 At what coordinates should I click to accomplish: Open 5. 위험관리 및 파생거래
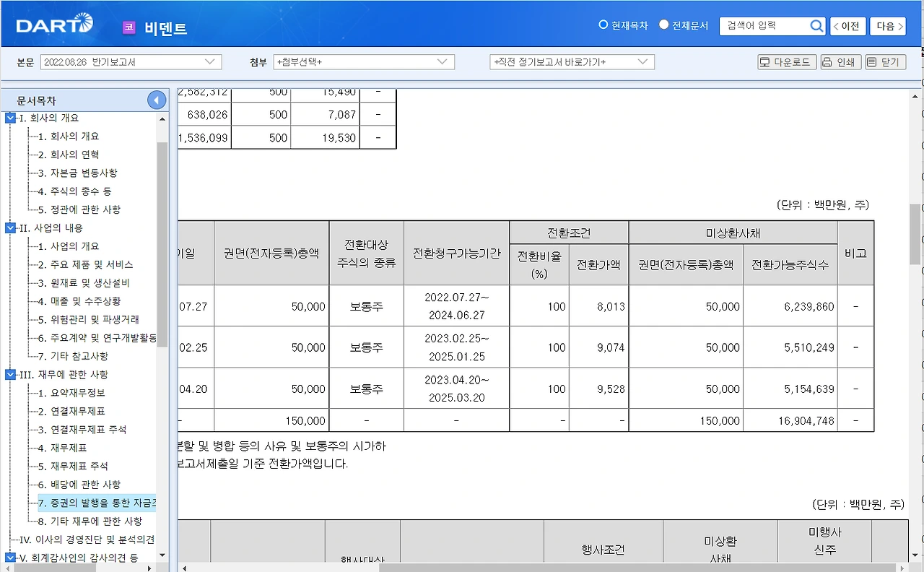point(89,320)
